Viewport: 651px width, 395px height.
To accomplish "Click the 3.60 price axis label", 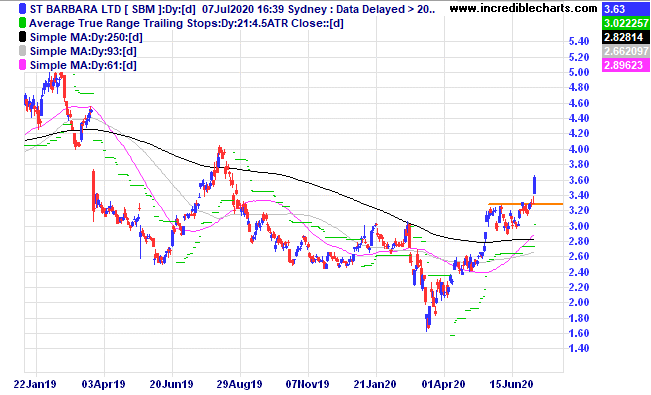I will coord(579,180).
